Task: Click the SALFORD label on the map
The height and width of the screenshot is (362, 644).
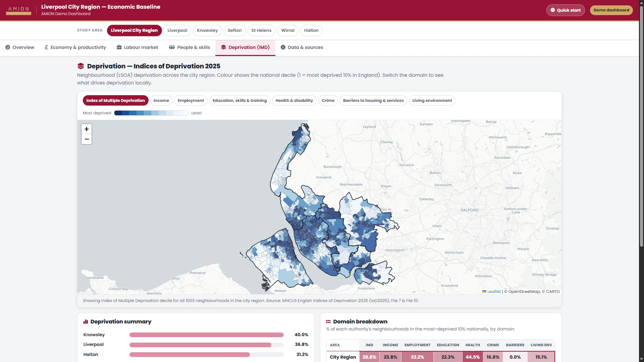Action: [x=470, y=210]
